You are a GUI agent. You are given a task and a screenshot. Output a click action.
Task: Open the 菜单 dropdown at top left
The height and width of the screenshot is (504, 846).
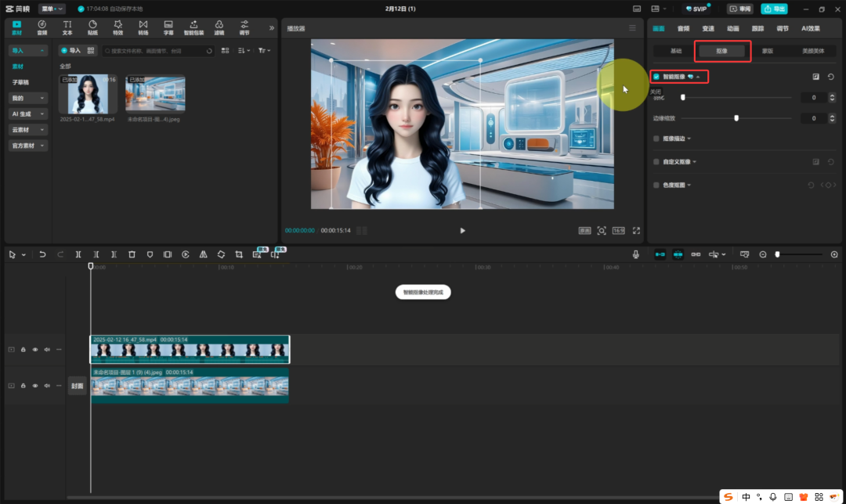pyautogui.click(x=52, y=9)
